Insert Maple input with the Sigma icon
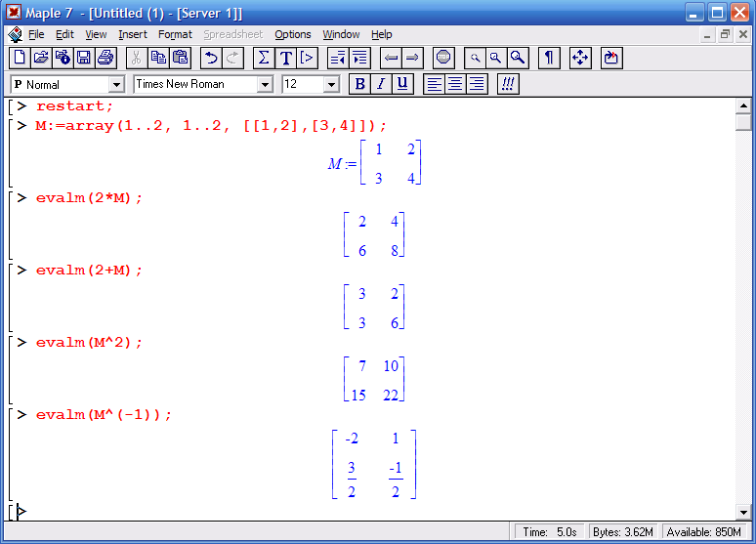Screen dimensions: 756x544 (x=264, y=58)
